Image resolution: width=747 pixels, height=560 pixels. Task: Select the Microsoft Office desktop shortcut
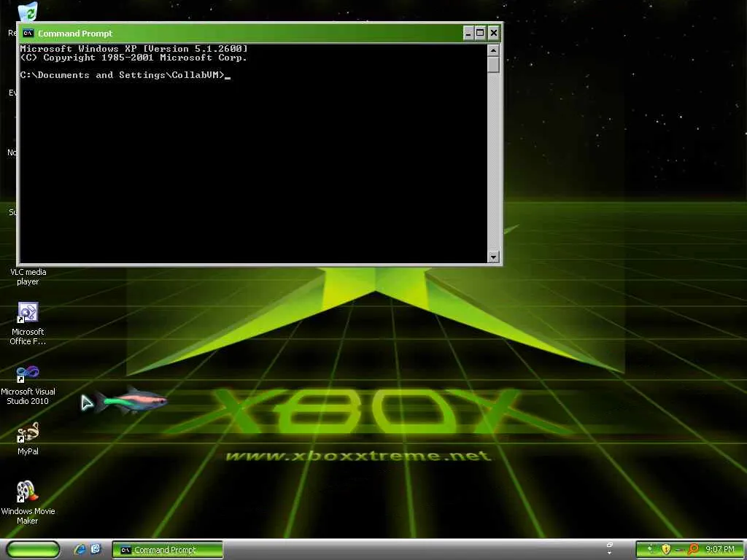tap(28, 324)
